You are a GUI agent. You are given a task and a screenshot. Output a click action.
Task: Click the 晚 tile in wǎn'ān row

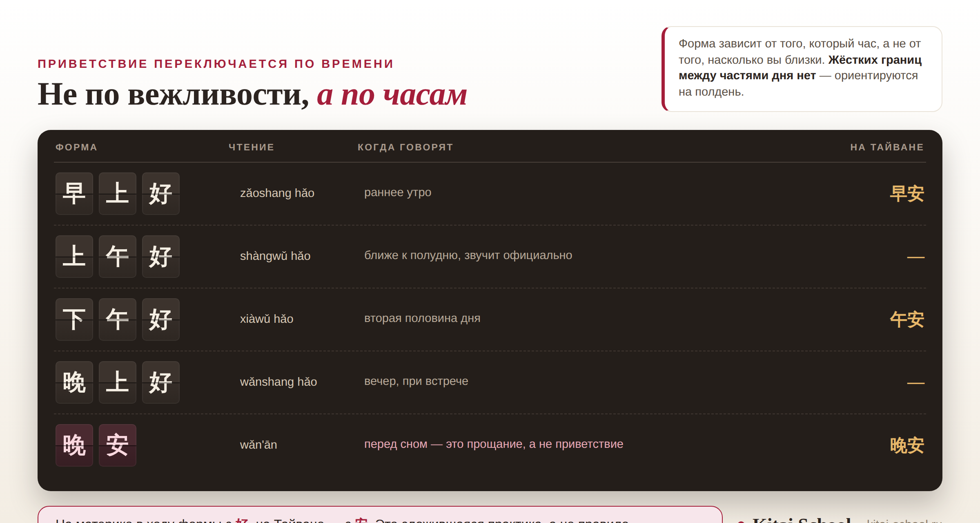click(74, 445)
